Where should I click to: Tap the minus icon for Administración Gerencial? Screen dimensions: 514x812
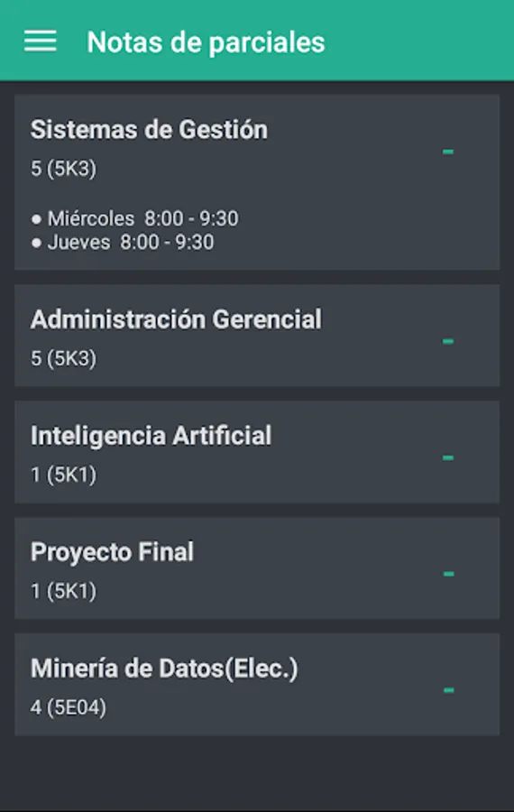point(448,341)
